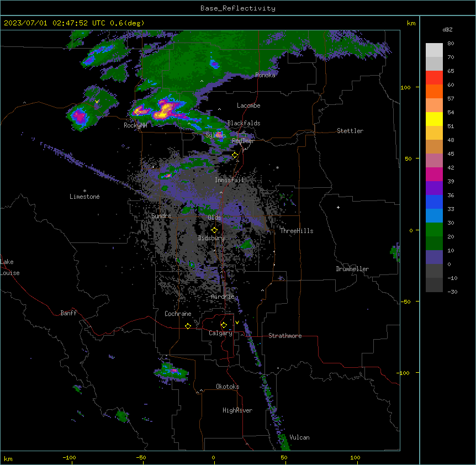Viewport: 476px width, 465px height.
Task: Pick the bright green 30-20 dBZ swatch
Action: point(434,230)
